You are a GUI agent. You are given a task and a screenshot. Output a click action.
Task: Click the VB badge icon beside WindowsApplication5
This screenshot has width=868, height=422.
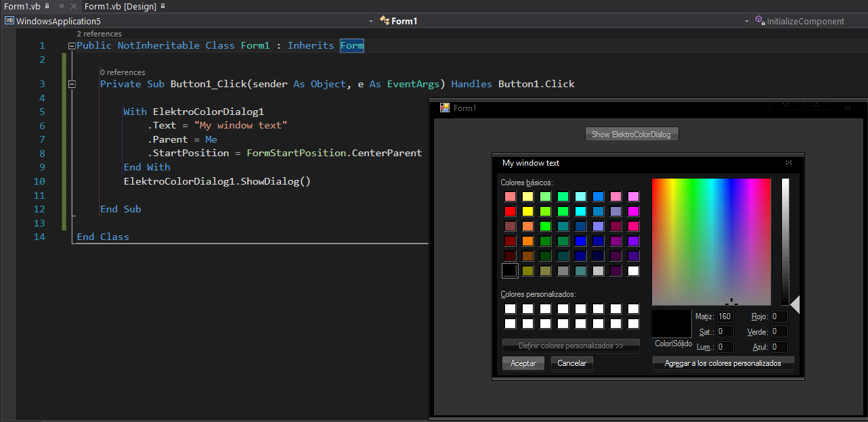click(9, 21)
